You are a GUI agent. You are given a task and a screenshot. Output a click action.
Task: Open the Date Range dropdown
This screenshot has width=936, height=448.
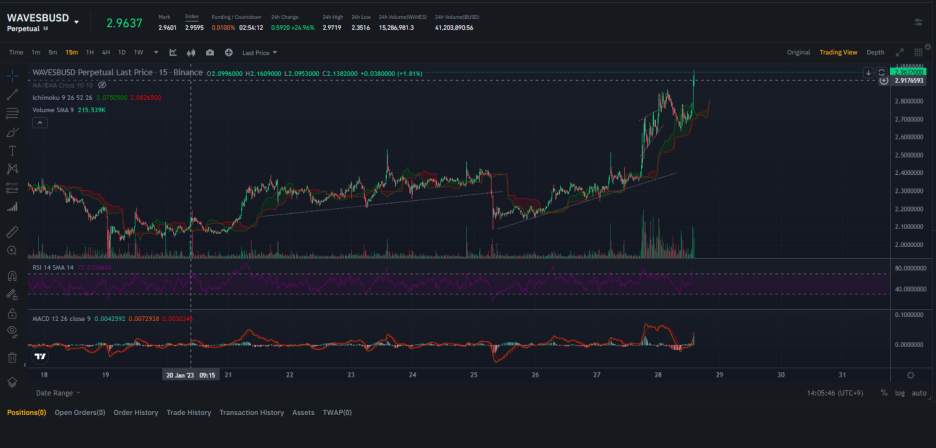point(58,393)
